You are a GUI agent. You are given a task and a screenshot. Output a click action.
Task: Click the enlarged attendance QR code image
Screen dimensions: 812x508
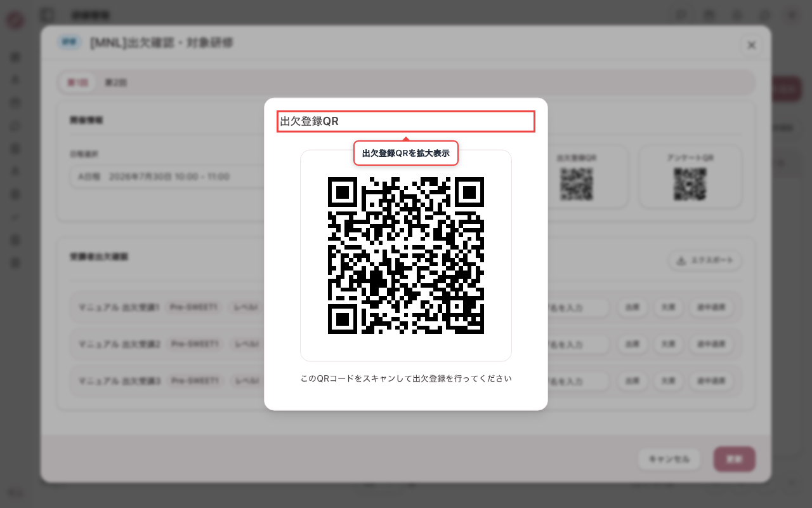click(406, 255)
